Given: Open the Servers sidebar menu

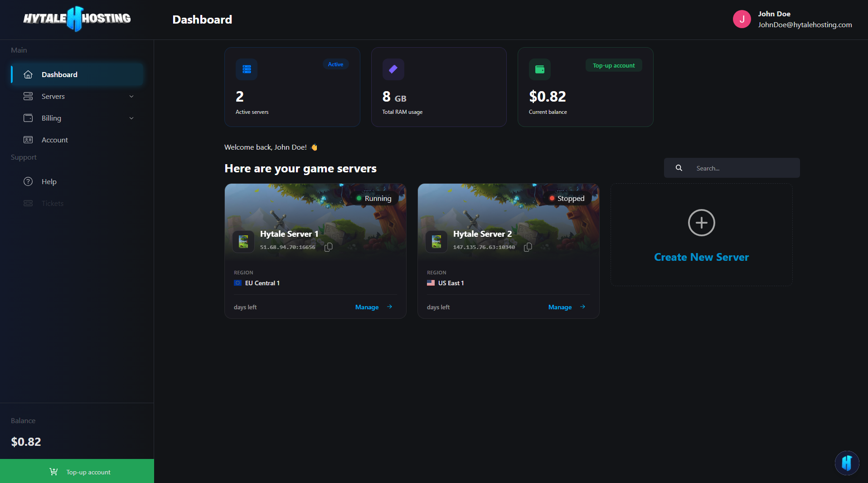Looking at the screenshot, I should pyautogui.click(x=77, y=96).
